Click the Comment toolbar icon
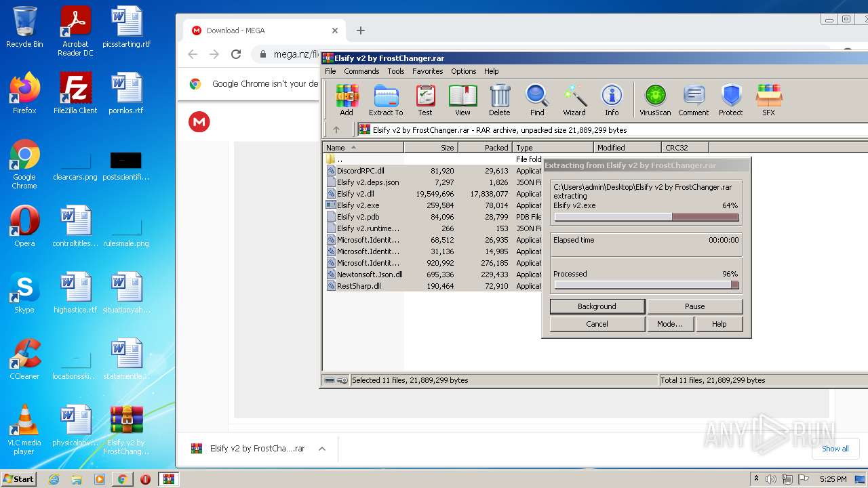 coord(694,100)
